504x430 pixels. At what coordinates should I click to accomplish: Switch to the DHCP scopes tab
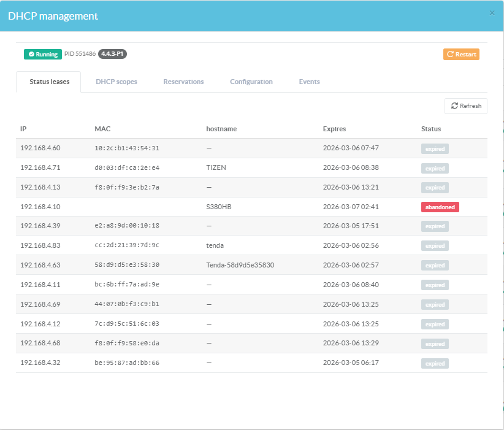click(116, 82)
